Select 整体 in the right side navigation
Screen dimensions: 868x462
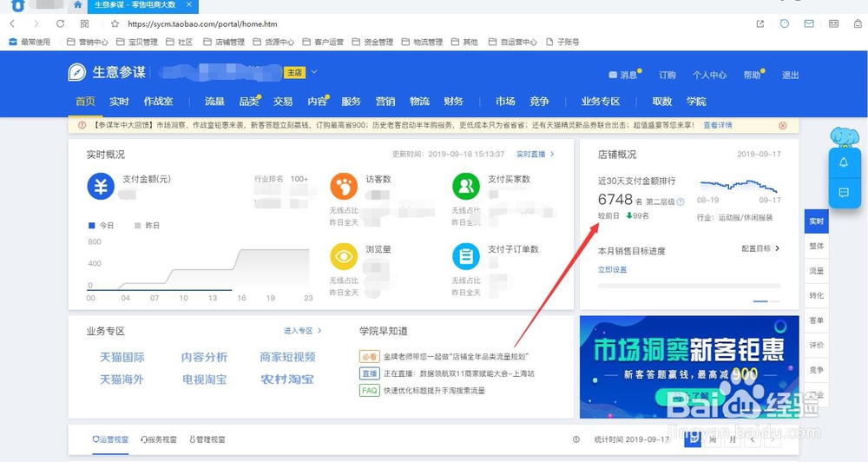click(x=817, y=246)
